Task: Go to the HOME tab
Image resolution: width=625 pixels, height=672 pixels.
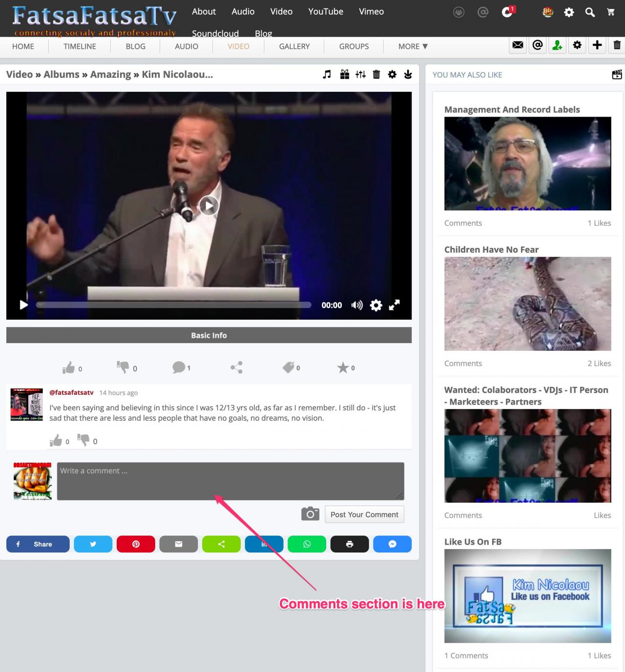Action: click(23, 46)
